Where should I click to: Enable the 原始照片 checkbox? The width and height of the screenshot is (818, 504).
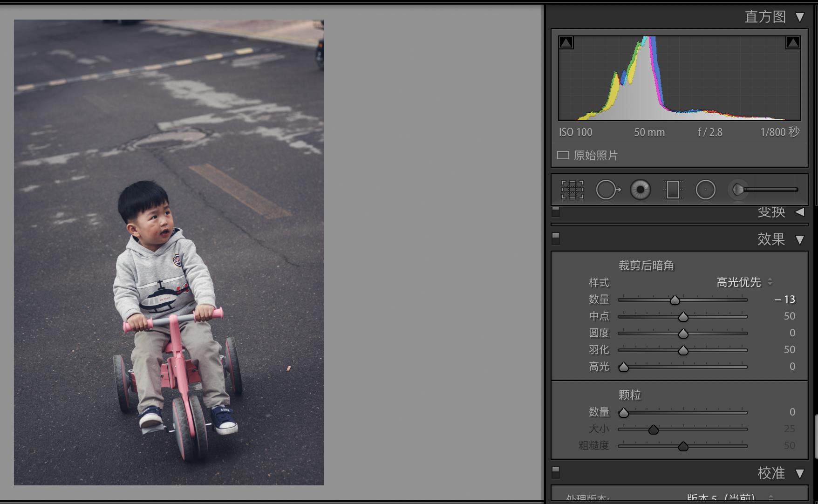tap(563, 155)
